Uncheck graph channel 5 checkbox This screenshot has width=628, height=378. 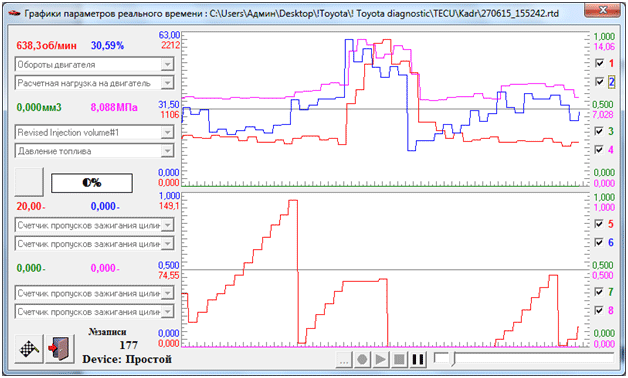[x=600, y=223]
